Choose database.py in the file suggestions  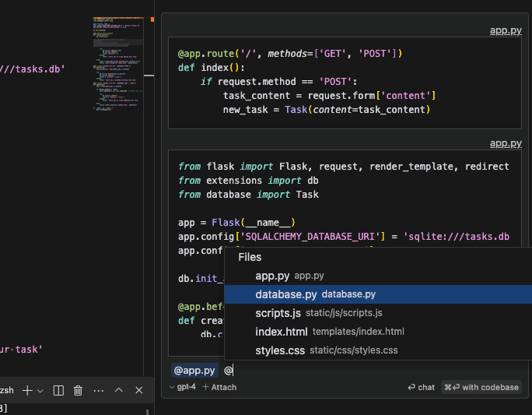click(x=285, y=294)
